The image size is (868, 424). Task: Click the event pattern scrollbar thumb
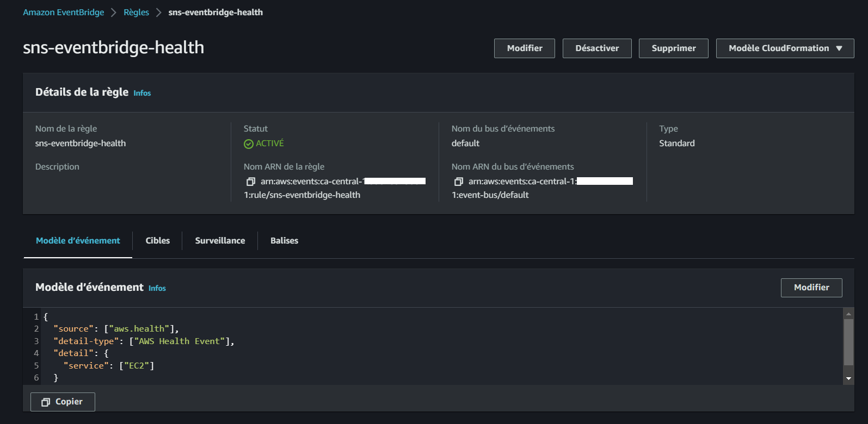[x=848, y=342]
